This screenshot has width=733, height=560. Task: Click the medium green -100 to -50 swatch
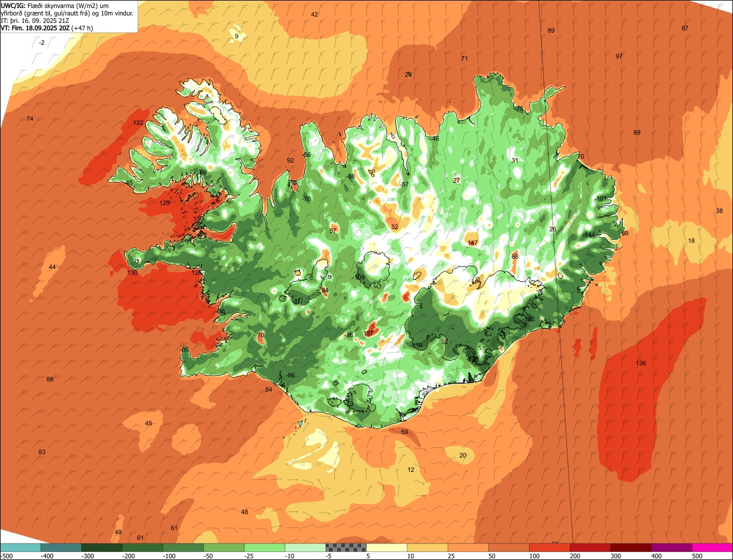(184, 547)
